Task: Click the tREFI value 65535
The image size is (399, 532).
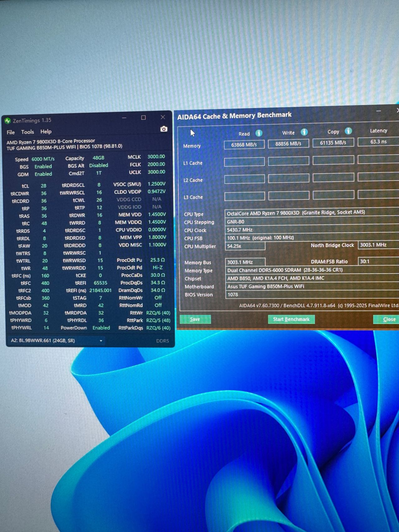Action: pyautogui.click(x=100, y=283)
